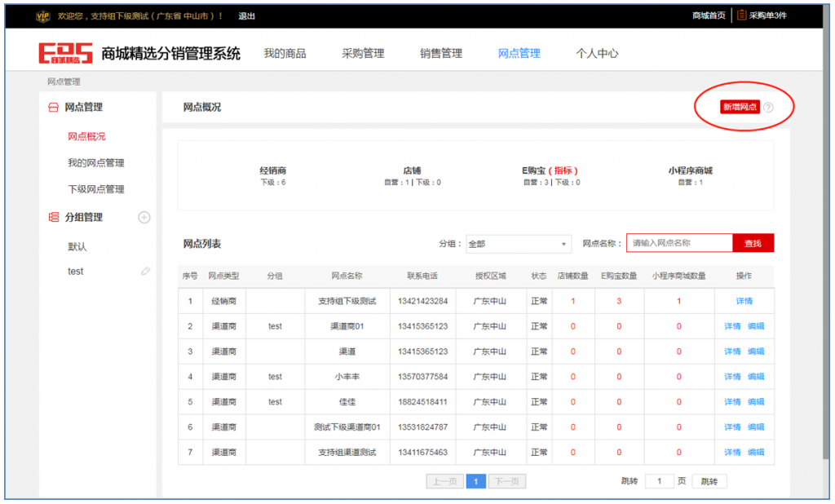Click 详情 for 小丰丰 row

[x=732, y=376]
